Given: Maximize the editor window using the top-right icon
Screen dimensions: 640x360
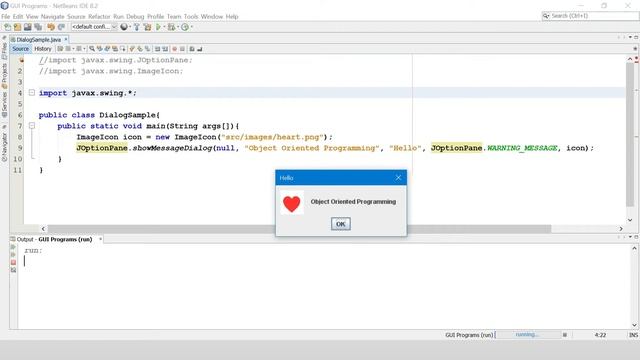Looking at the screenshot, I should point(636,37).
